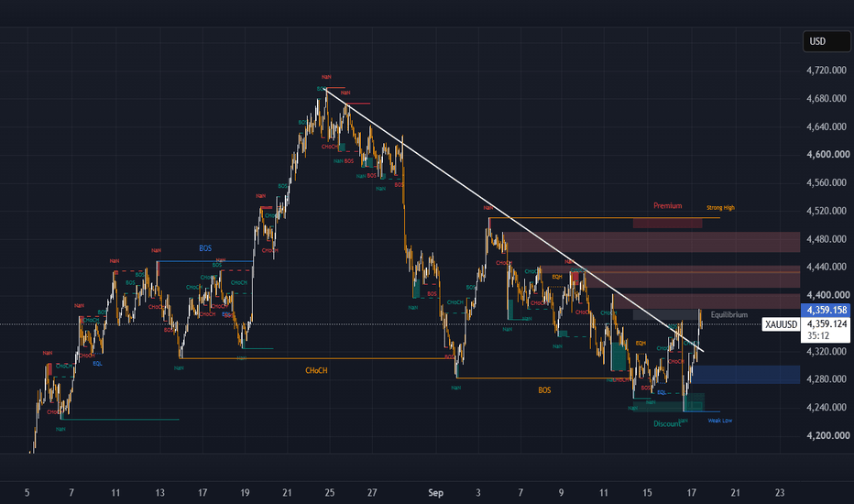Select the blue 4,359.158 price label
854x504 pixels.
tap(827, 310)
